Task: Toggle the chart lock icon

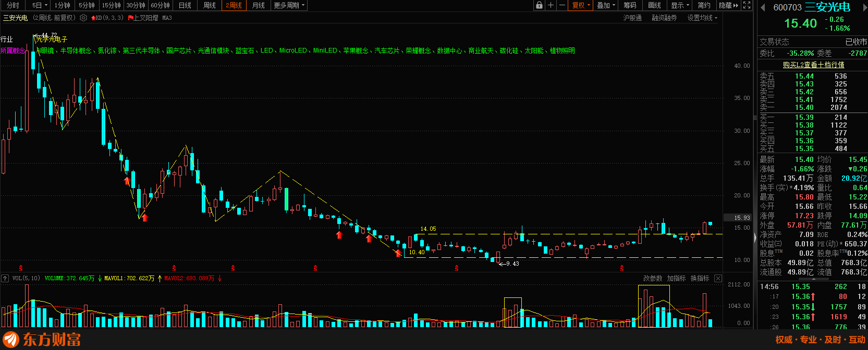Action: pyautogui.click(x=539, y=5)
